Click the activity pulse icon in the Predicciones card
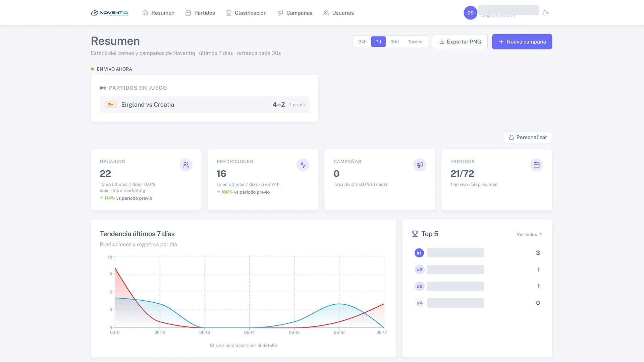 303,165
